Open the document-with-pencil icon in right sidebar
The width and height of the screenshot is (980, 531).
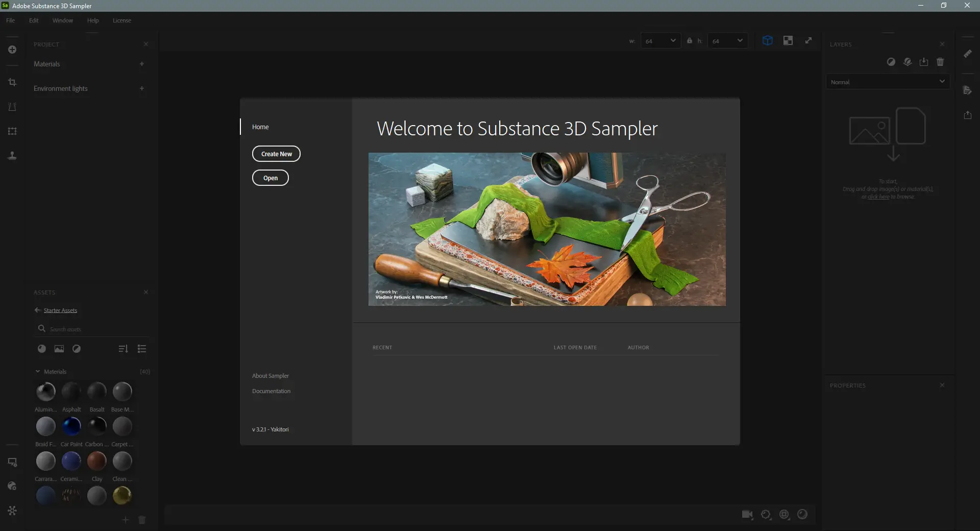(967, 90)
